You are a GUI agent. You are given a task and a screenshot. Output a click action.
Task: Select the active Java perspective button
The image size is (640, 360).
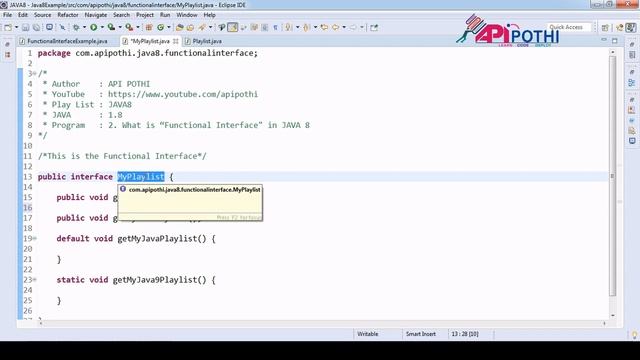[x=631, y=27]
